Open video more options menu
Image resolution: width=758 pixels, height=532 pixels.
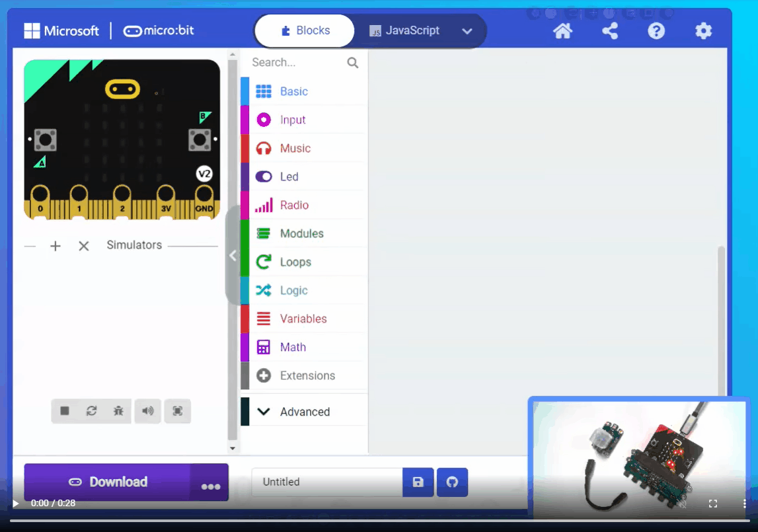[745, 504]
